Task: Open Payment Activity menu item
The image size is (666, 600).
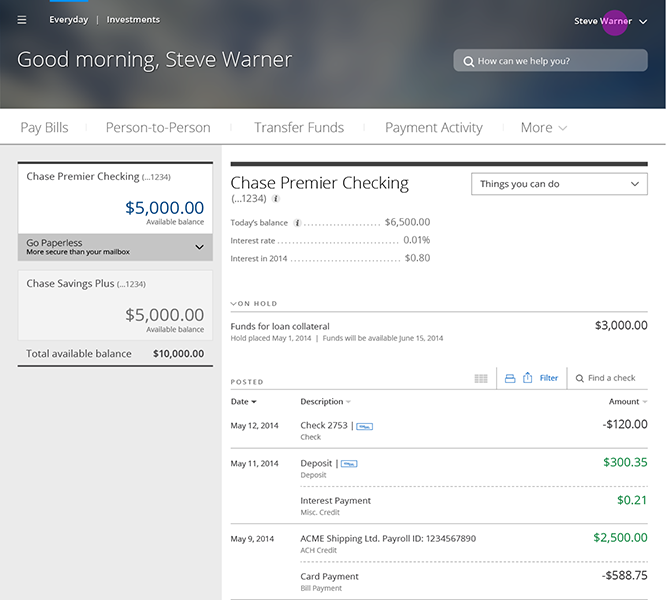Action: tap(434, 127)
